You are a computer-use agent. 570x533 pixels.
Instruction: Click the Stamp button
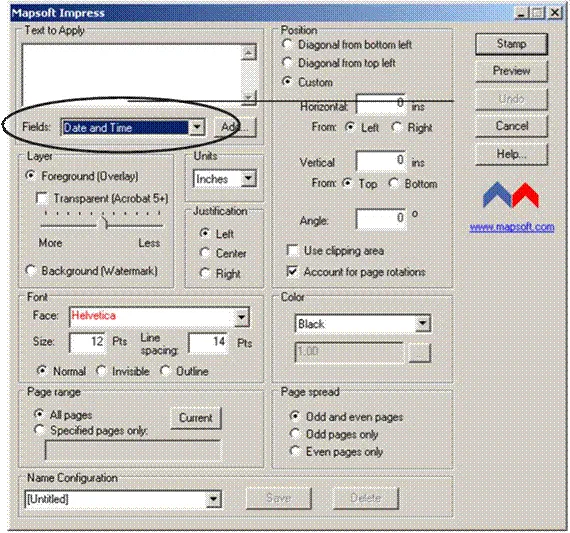click(511, 44)
